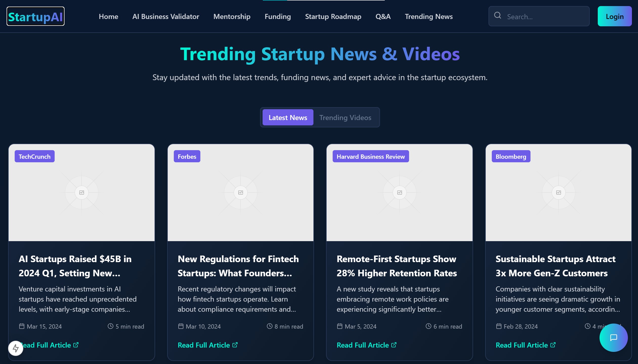This screenshot has width=638, height=364.
Task: Open AI Business Validator nav item
Action: 166,17
